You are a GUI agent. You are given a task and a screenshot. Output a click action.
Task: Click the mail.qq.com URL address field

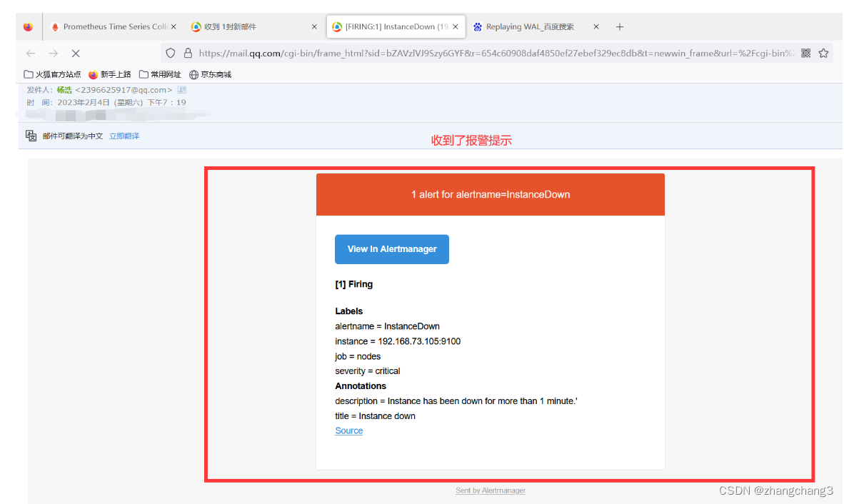point(496,54)
